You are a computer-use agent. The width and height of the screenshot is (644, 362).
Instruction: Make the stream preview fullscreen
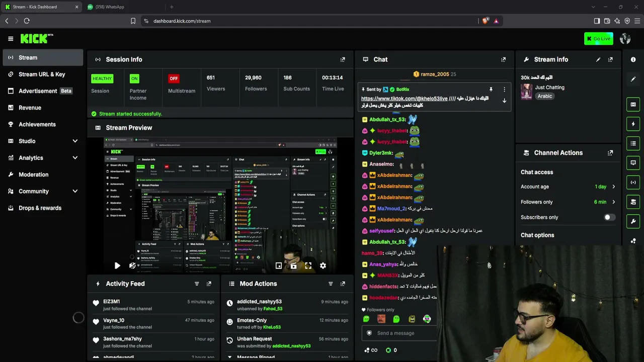[x=308, y=265]
